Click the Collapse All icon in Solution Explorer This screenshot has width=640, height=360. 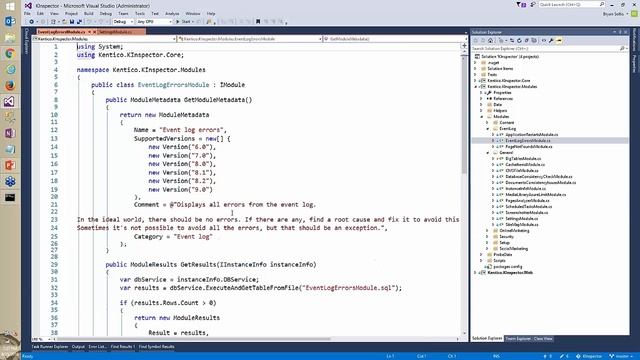tap(527, 40)
